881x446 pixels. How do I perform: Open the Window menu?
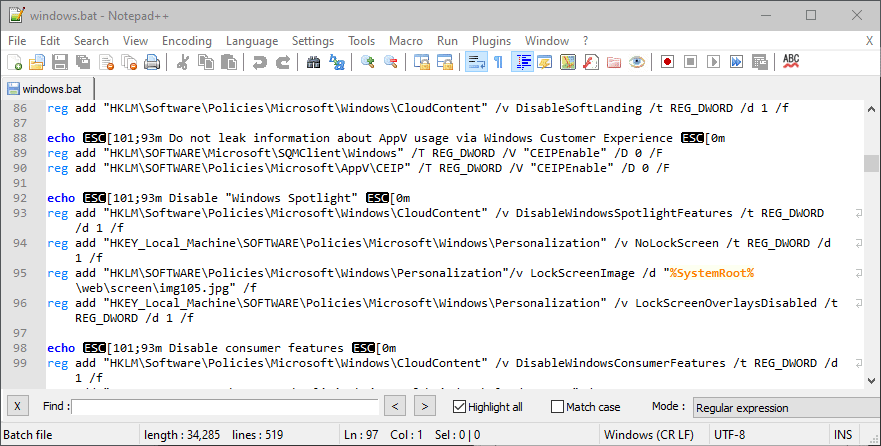(x=547, y=41)
